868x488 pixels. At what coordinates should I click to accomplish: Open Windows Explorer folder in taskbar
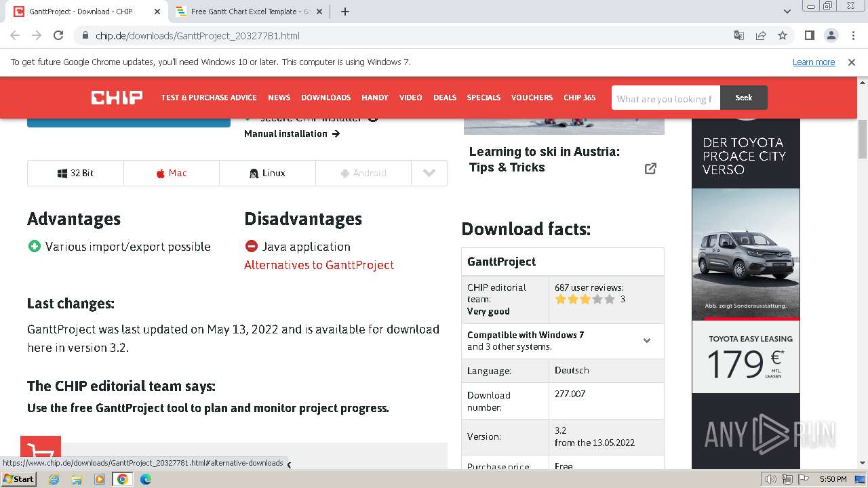point(77,479)
